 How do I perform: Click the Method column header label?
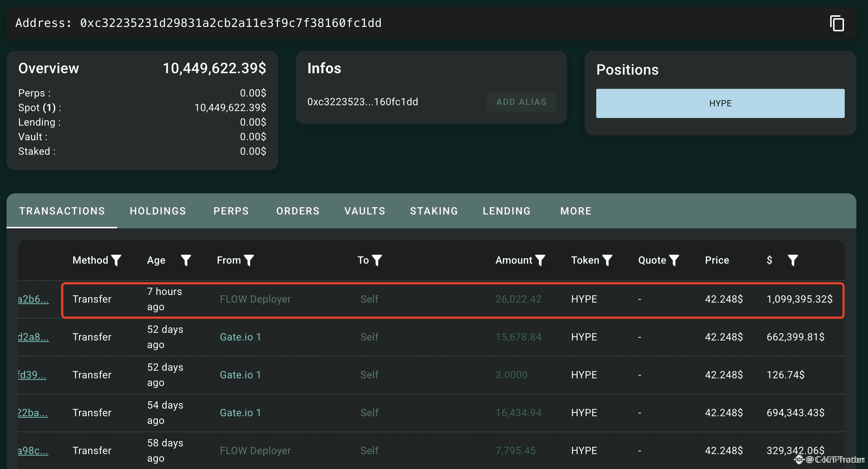coord(90,260)
